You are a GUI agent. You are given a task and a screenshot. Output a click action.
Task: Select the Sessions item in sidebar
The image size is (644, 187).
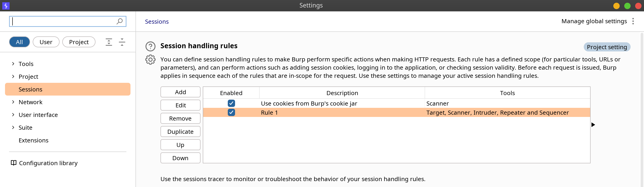68,89
